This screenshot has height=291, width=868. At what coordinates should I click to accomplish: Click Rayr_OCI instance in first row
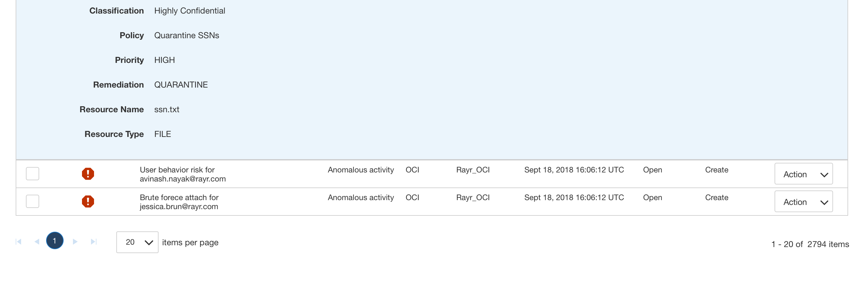click(473, 169)
